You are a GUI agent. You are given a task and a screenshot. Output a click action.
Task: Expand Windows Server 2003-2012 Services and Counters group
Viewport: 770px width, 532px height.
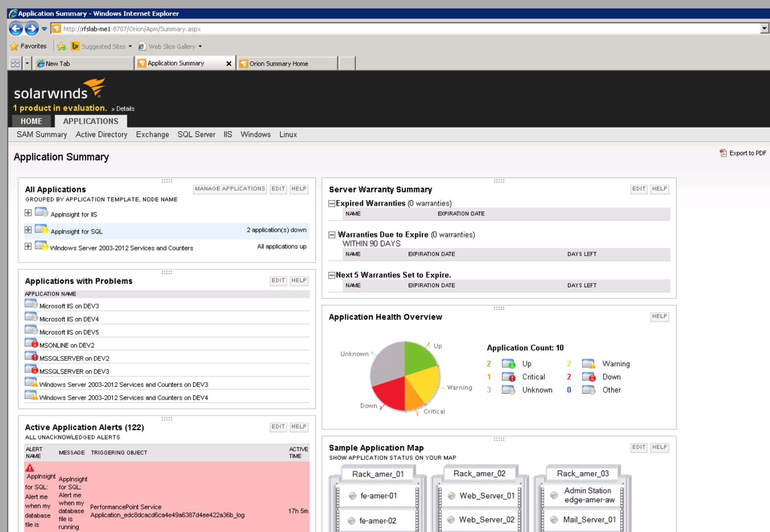(x=28, y=246)
